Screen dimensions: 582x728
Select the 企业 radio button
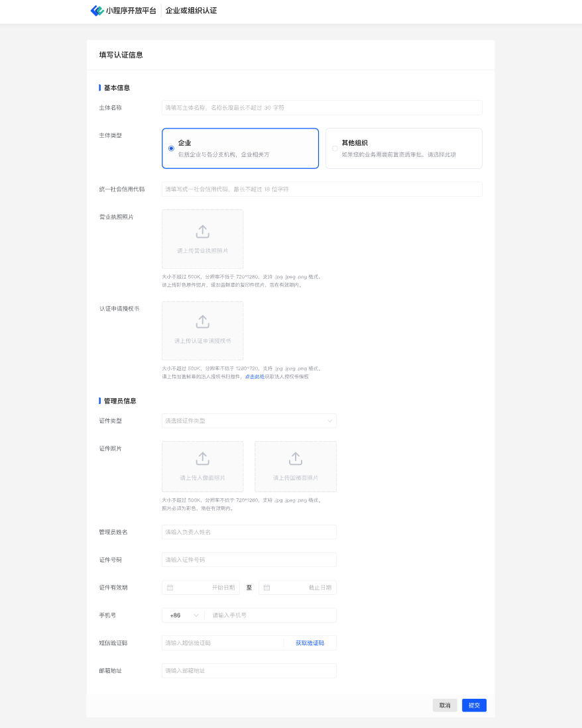coord(171,148)
